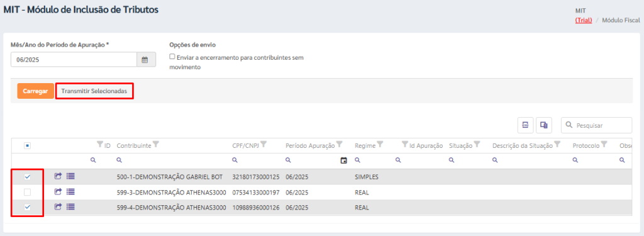Click the 599-4-DEMONSTRAÇÃO ATHENAS3000 name cell

[x=171, y=207]
